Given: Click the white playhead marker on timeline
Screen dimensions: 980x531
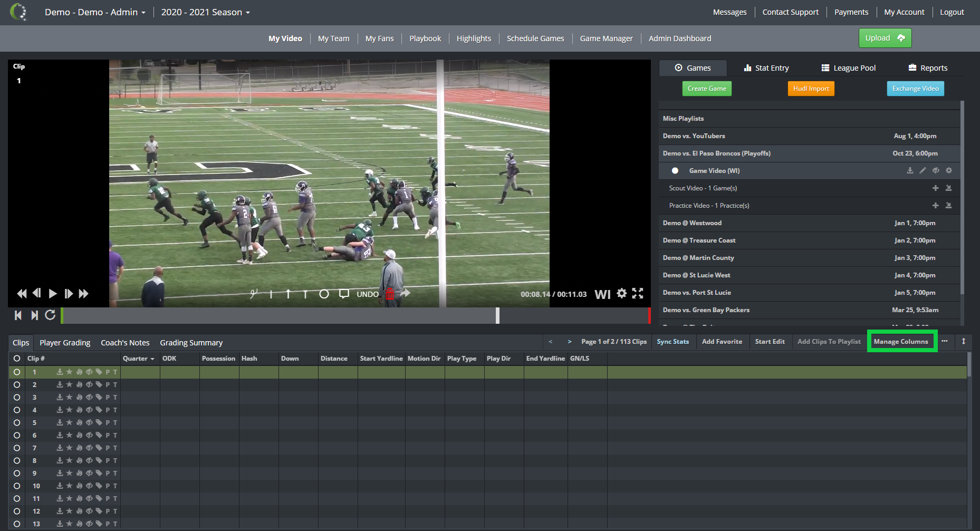Looking at the screenshot, I should tap(497, 315).
